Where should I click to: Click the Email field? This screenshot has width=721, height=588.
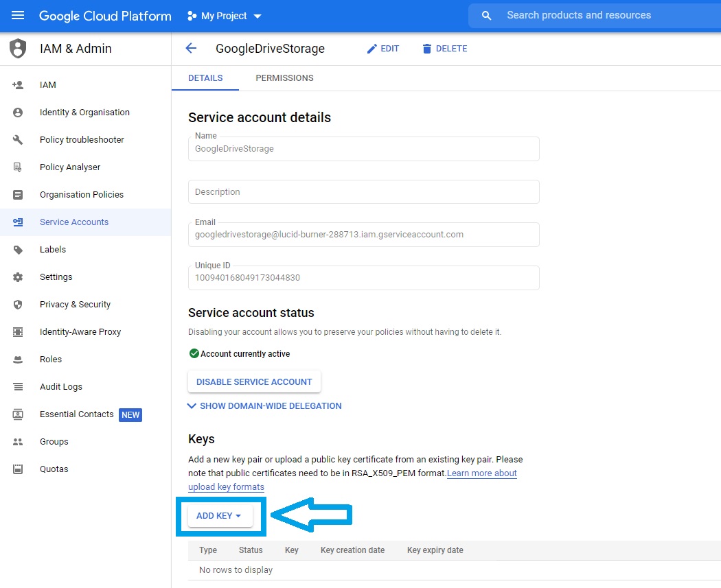pos(364,234)
